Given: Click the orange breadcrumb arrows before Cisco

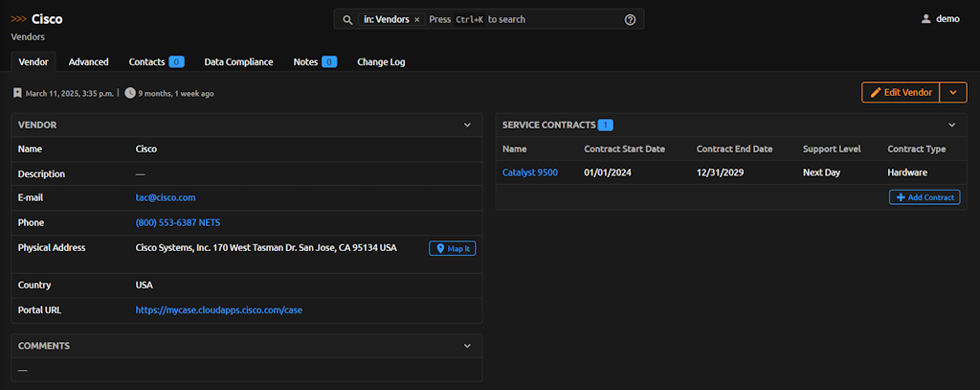Looking at the screenshot, I should pos(18,19).
